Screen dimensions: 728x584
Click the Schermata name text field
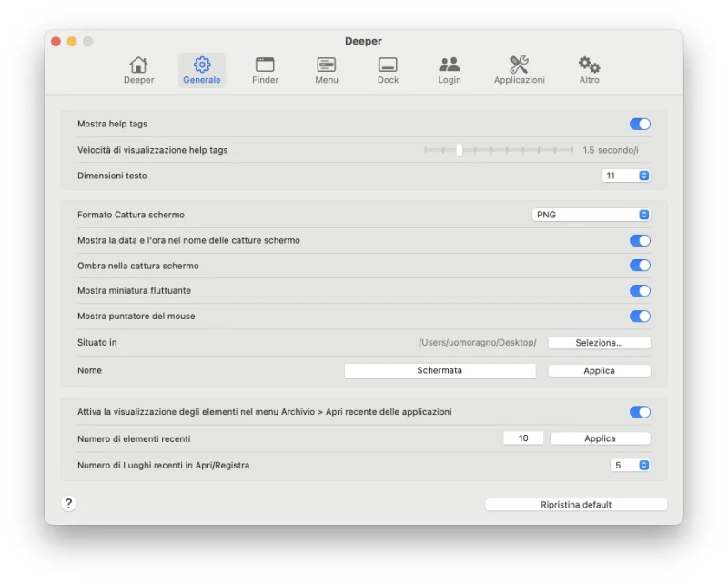[x=440, y=370]
